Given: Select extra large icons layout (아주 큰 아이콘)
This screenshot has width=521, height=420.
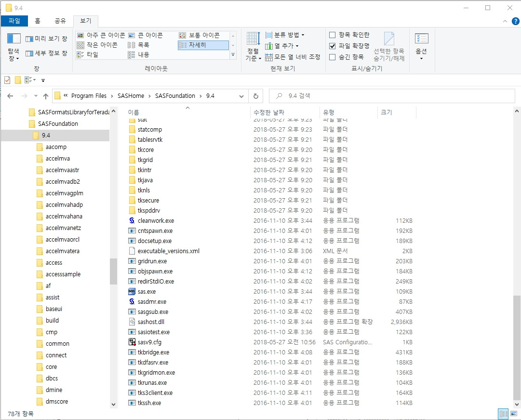Looking at the screenshot, I should point(101,35).
